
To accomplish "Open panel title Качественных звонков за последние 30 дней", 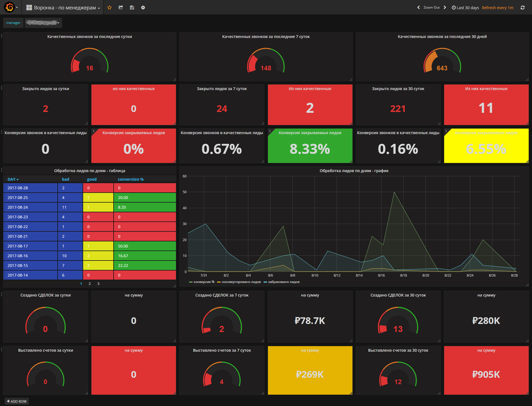I will pos(442,37).
